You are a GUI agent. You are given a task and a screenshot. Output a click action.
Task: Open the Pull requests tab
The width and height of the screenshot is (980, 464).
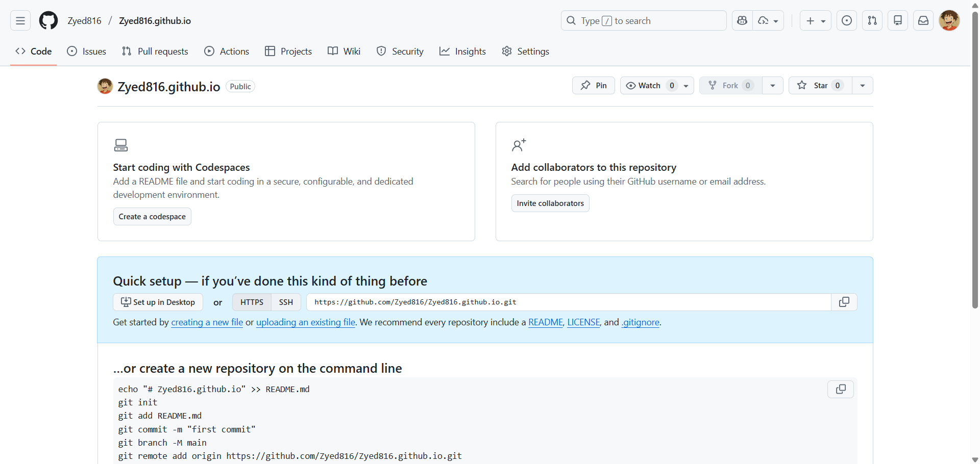[155, 51]
